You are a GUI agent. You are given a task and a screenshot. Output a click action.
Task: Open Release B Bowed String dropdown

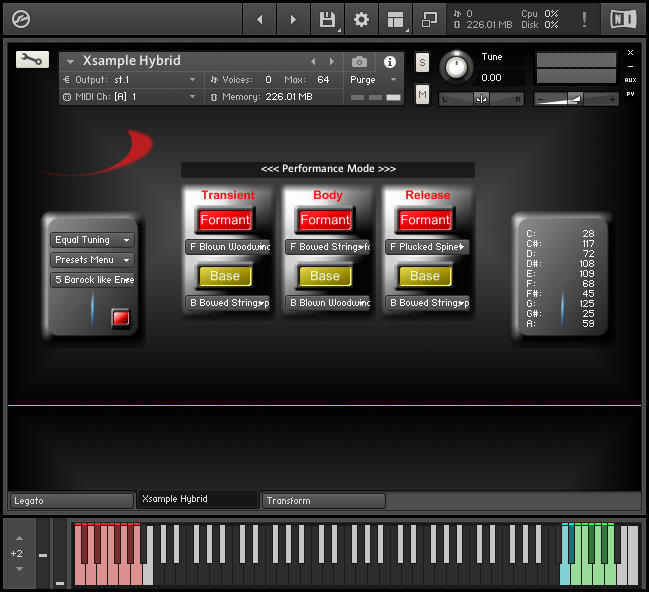point(428,303)
